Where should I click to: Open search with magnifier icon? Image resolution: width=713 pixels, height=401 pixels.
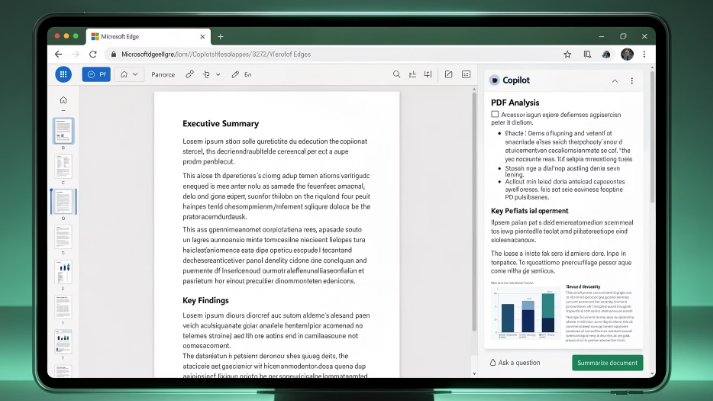[x=397, y=74]
